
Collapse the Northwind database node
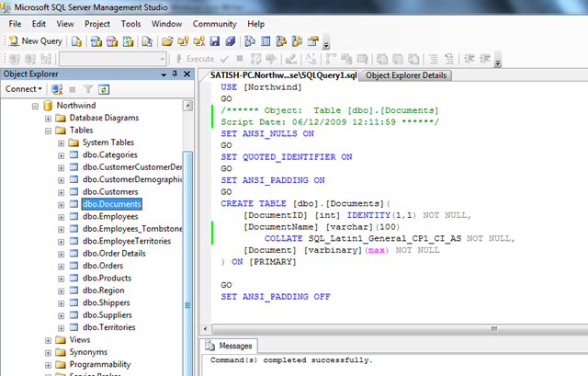(35, 107)
